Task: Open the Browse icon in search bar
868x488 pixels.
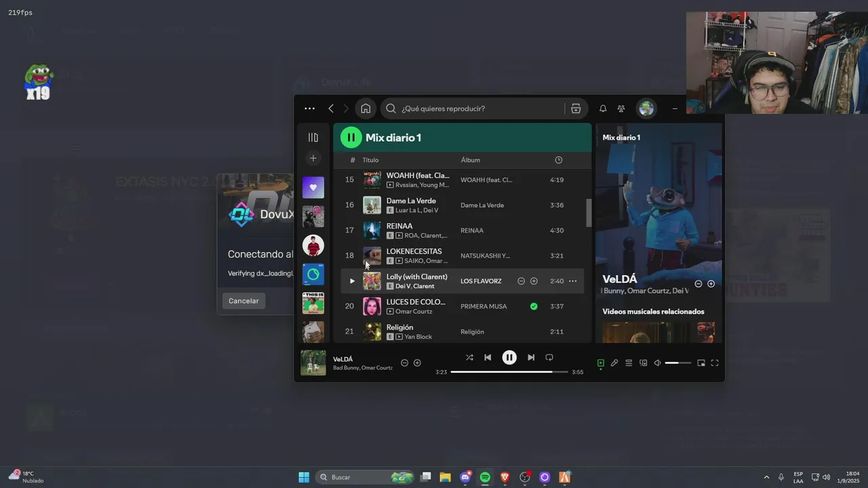Action: [576, 108]
